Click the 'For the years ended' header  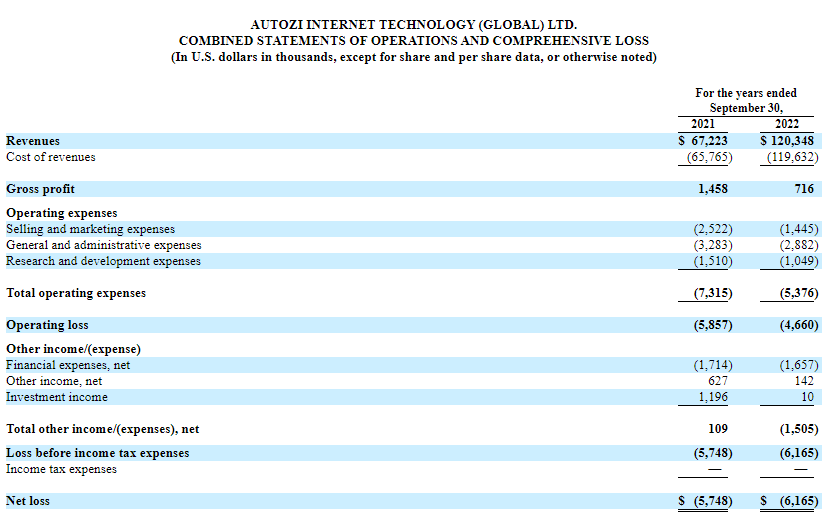[x=746, y=93]
